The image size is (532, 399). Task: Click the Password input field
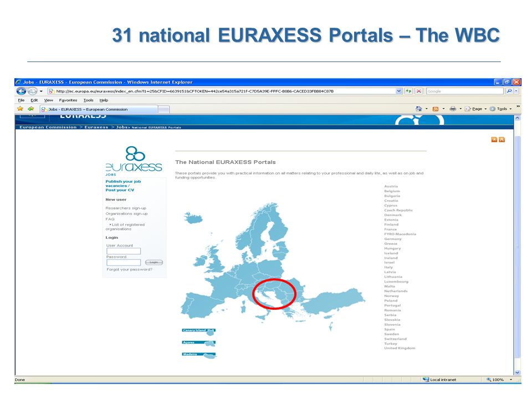124,263
